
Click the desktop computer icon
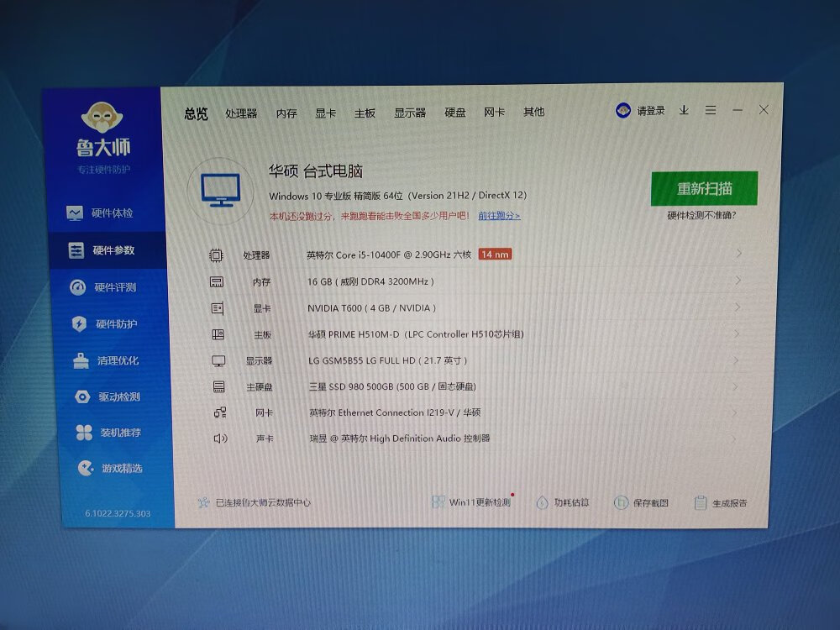(x=220, y=190)
